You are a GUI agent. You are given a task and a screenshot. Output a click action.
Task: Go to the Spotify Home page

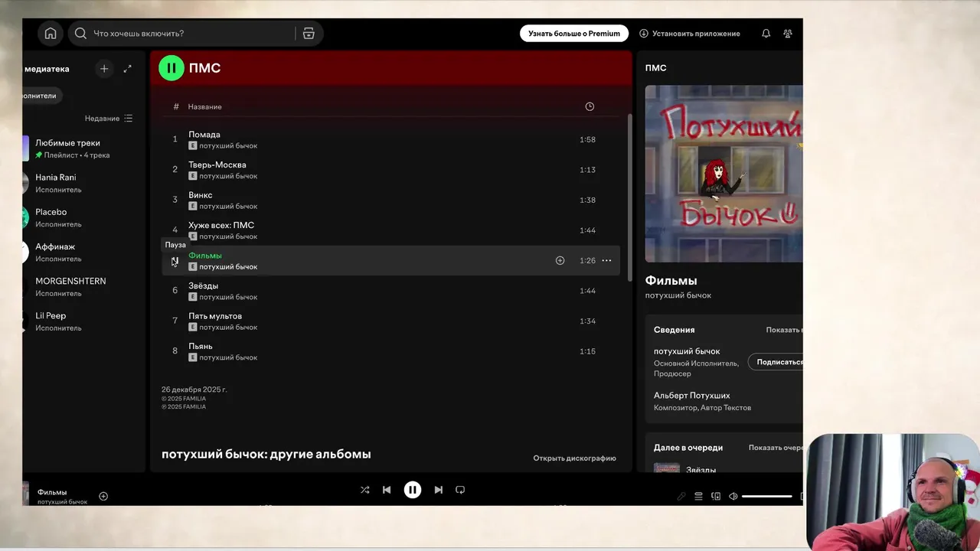coord(51,34)
